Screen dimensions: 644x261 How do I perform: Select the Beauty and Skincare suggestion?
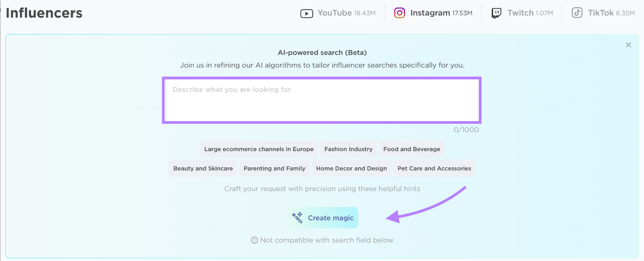[x=203, y=168]
